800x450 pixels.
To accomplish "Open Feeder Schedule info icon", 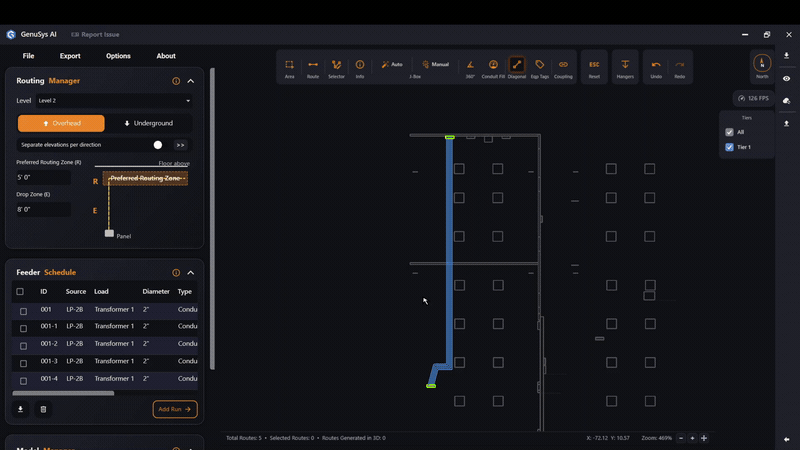I will point(176,273).
